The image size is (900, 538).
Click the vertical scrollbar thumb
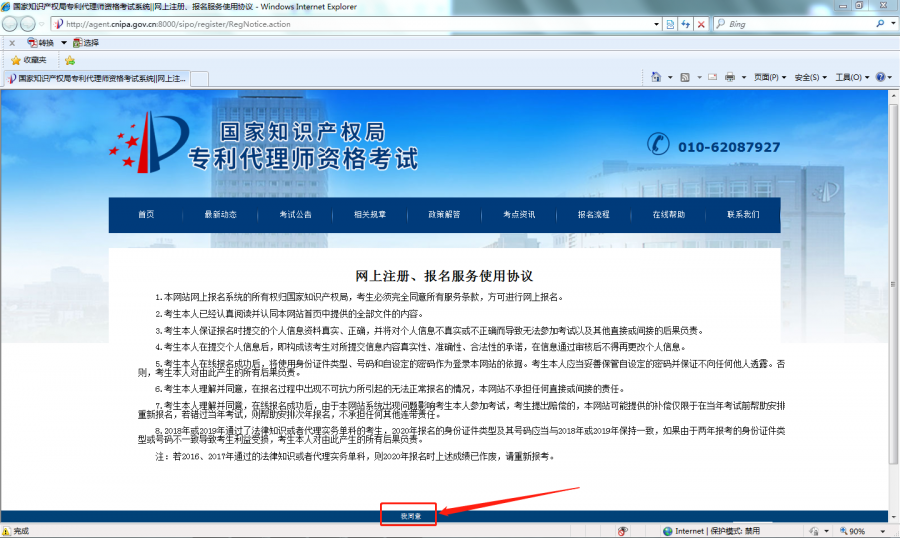pos(893,284)
